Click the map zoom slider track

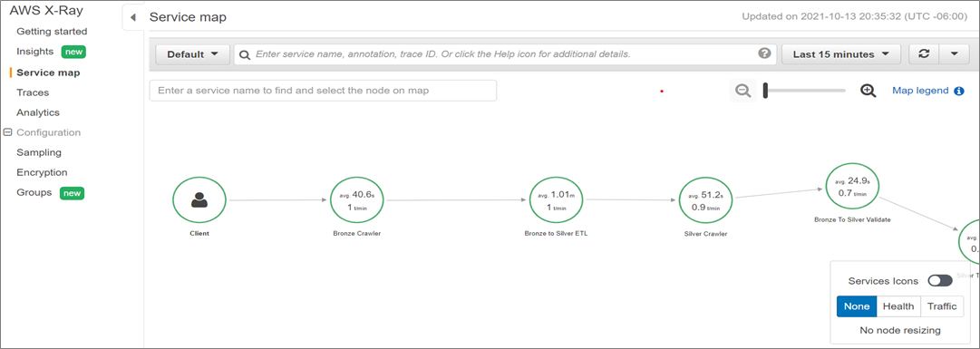(804, 91)
